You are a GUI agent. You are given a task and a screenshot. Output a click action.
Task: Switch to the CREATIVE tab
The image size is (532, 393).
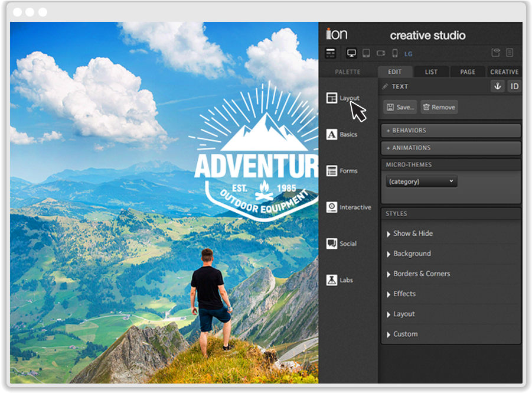coord(504,72)
